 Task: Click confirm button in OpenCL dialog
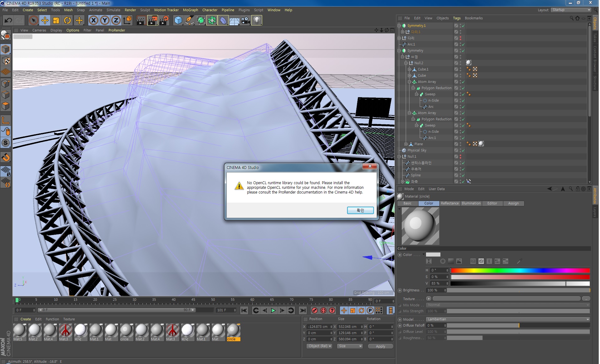[360, 210]
